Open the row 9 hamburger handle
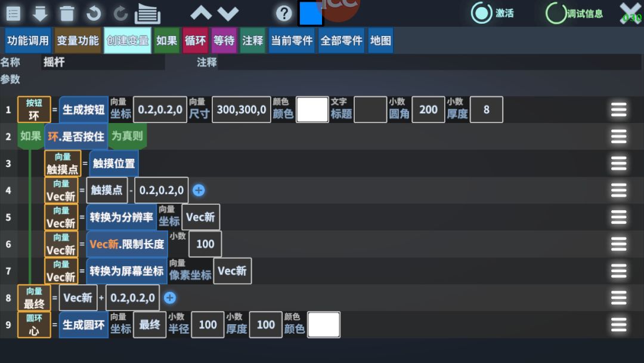Image resolution: width=644 pixels, height=363 pixels. (x=618, y=325)
